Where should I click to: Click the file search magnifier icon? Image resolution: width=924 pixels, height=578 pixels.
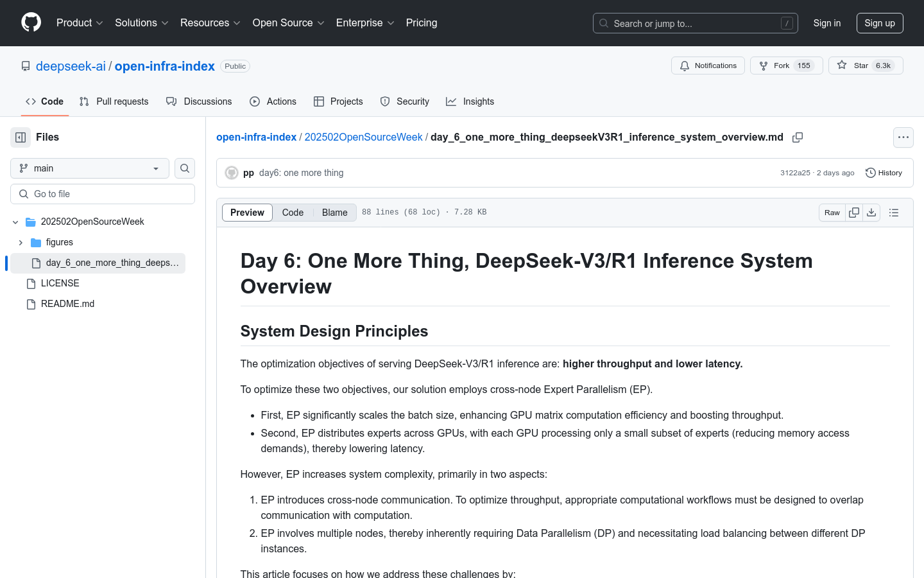pos(185,168)
